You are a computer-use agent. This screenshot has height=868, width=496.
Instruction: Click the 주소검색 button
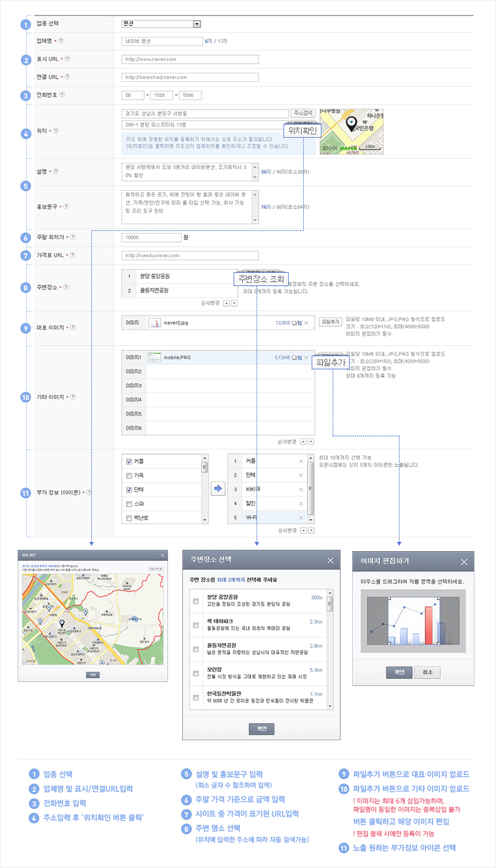[302, 113]
